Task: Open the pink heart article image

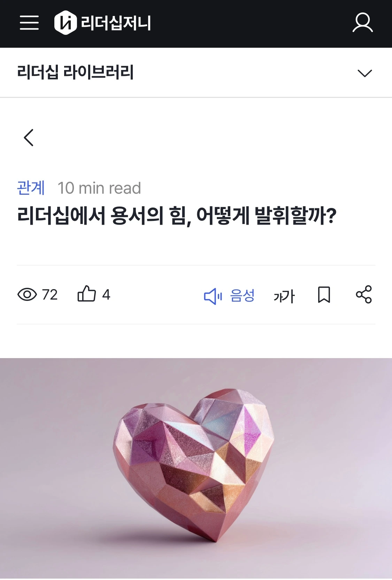Action: point(196,469)
